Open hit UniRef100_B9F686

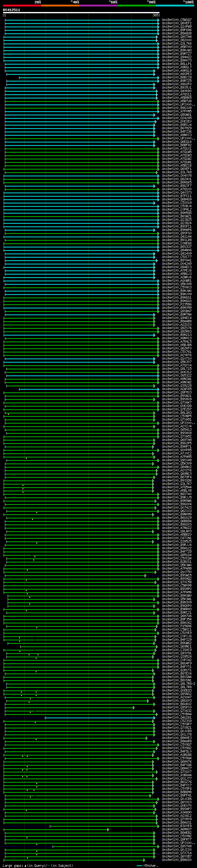click(177, 30)
